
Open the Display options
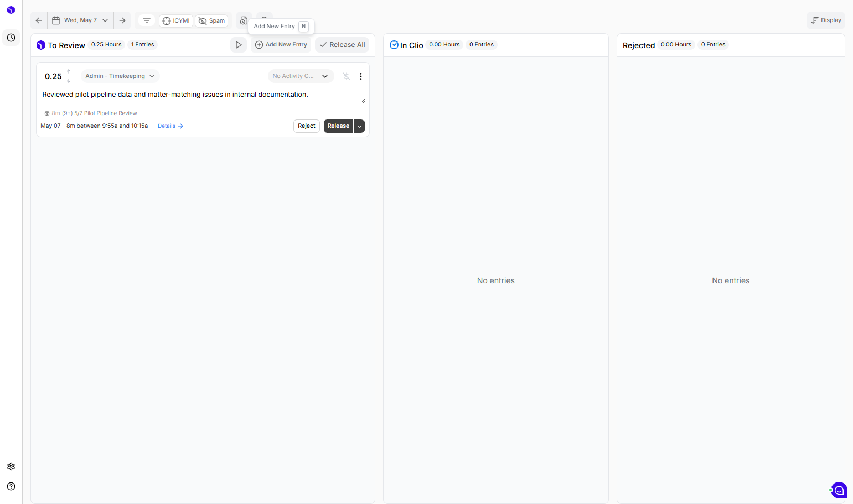[x=826, y=20]
